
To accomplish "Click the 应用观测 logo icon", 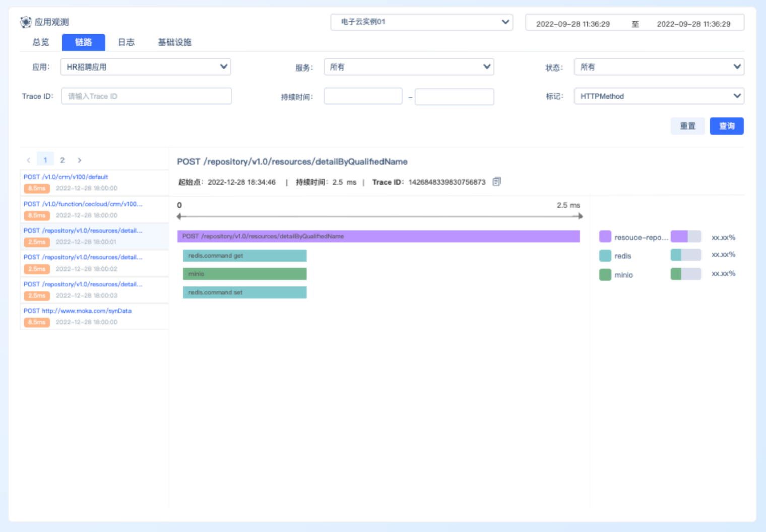I will [26, 22].
